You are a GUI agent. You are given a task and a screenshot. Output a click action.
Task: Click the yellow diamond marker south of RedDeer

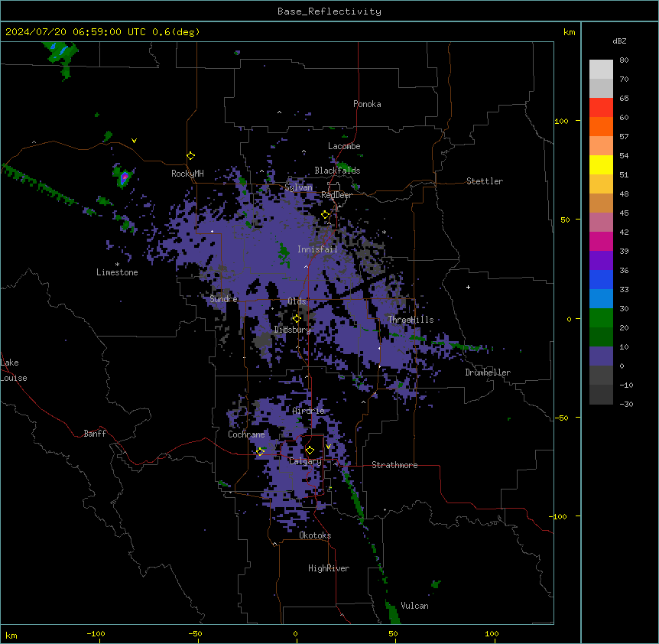pyautogui.click(x=326, y=215)
